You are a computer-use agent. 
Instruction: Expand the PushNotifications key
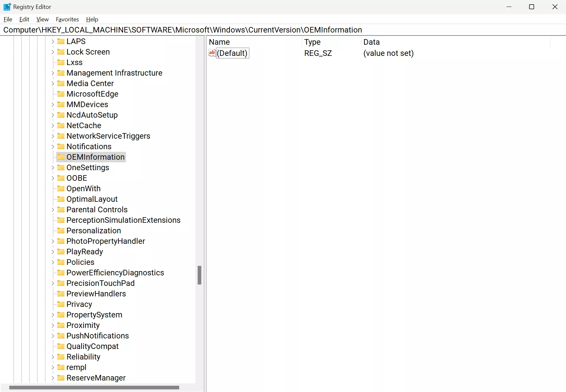pyautogui.click(x=53, y=336)
